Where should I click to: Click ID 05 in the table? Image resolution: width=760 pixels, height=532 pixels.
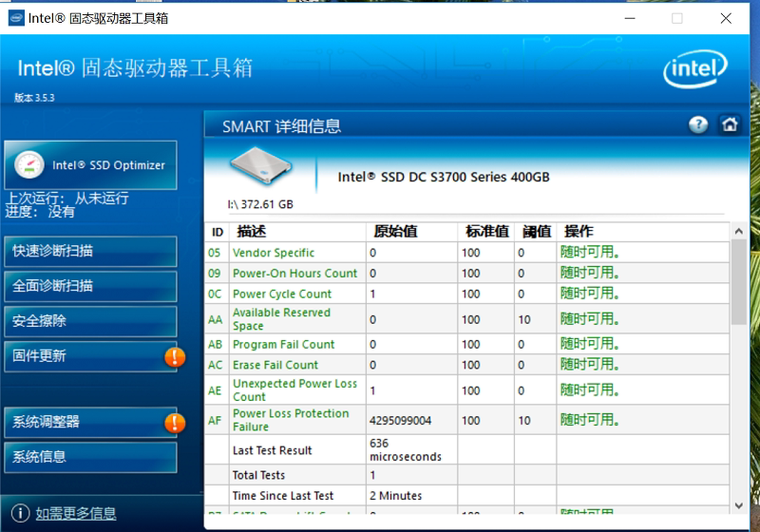(215, 253)
